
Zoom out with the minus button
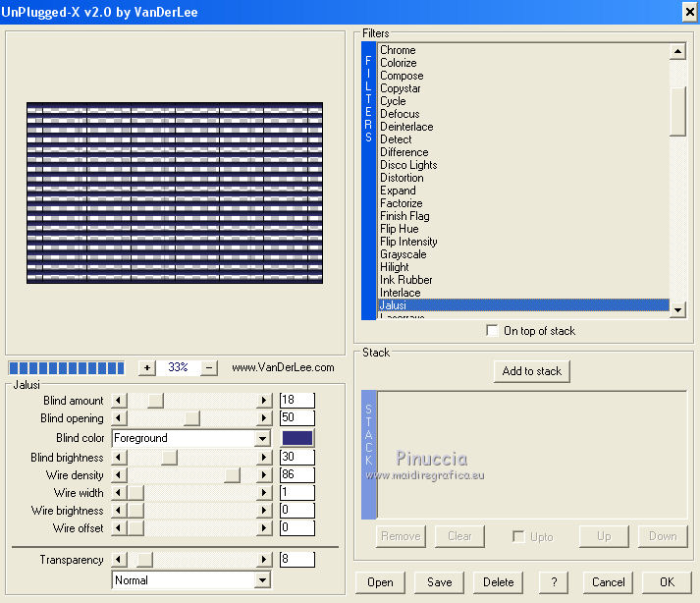pyautogui.click(x=209, y=367)
